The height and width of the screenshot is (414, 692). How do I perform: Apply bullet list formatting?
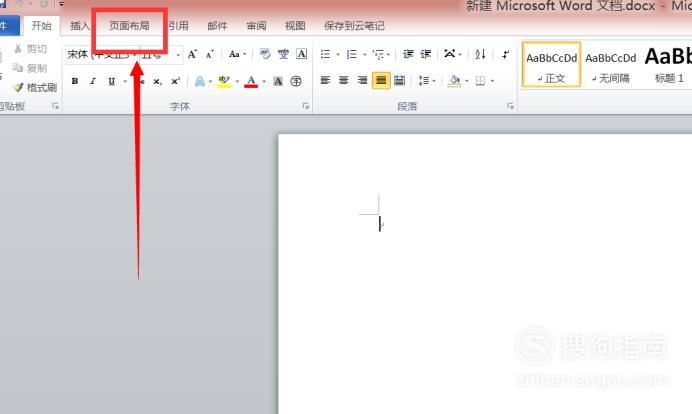325,54
